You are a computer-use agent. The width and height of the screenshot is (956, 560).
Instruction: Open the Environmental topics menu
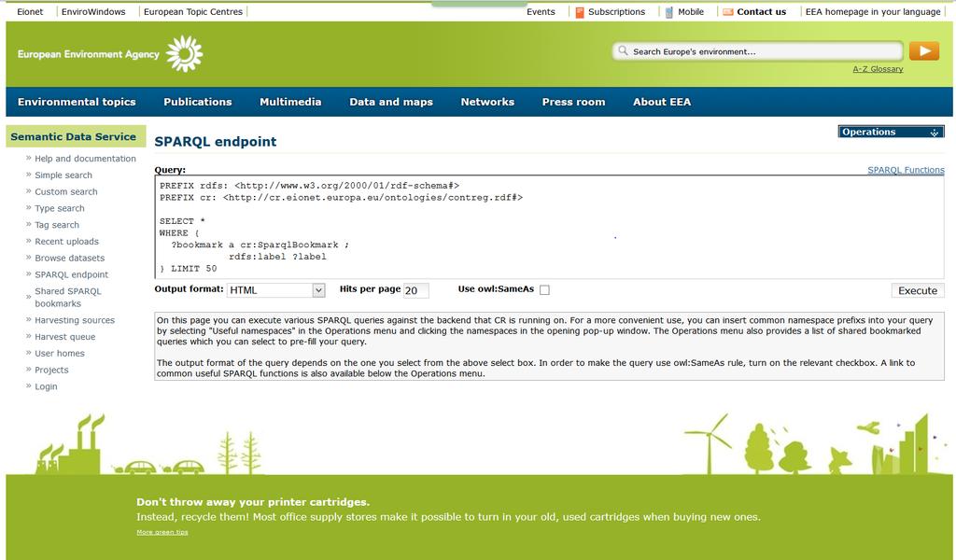77,102
